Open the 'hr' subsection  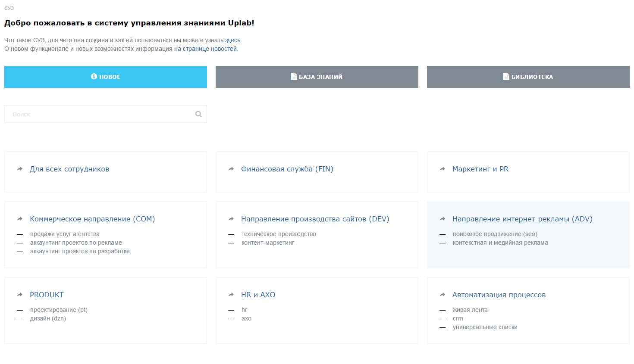tap(244, 310)
